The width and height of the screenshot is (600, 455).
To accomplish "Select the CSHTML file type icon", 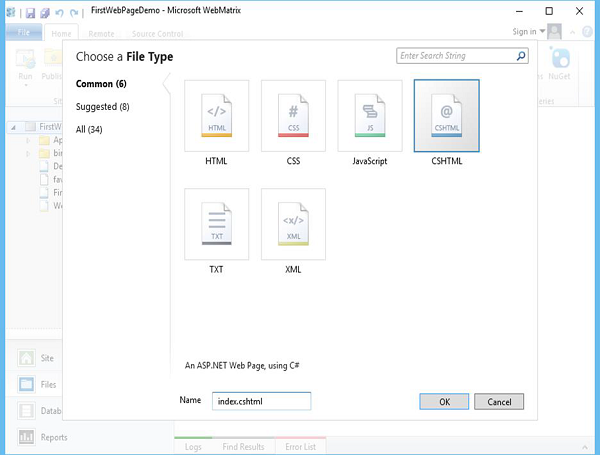I will 446,115.
